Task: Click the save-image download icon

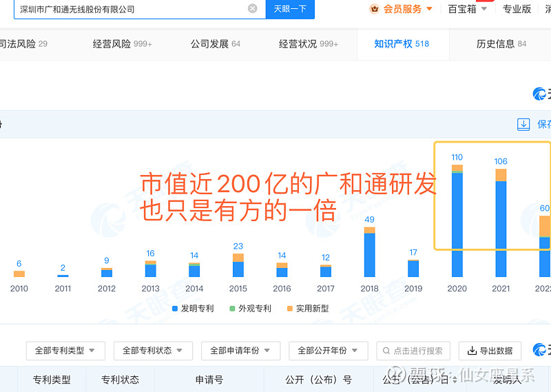Action: tap(523, 124)
